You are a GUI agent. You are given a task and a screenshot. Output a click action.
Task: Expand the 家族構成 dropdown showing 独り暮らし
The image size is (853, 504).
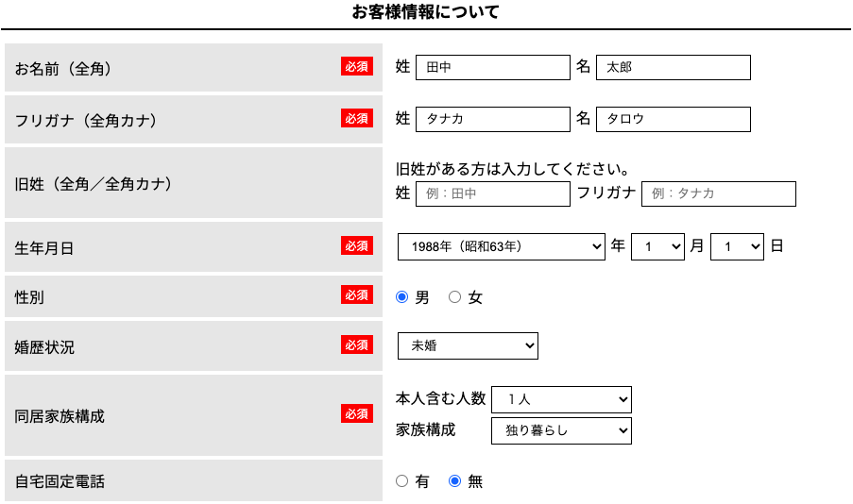pyautogui.click(x=561, y=431)
